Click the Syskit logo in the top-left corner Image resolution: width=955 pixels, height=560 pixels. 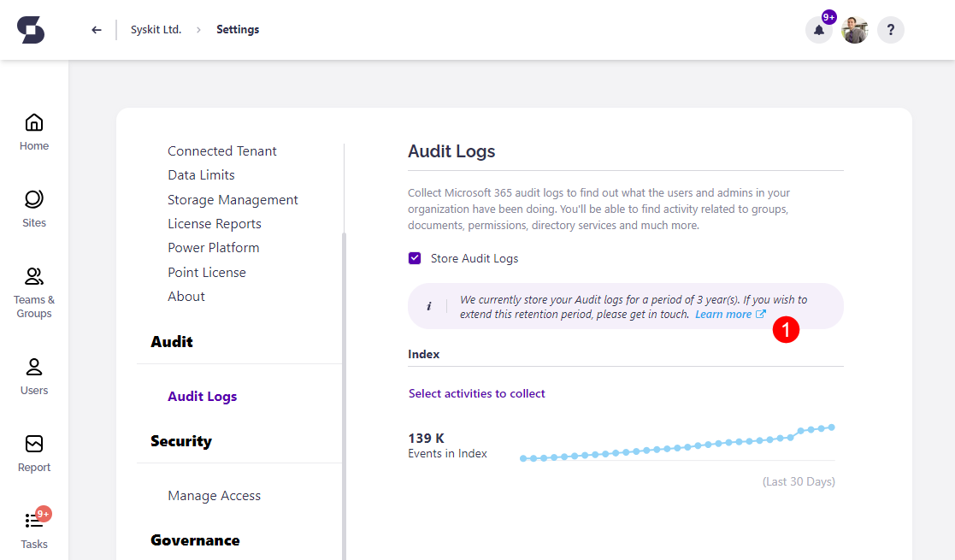tap(31, 29)
